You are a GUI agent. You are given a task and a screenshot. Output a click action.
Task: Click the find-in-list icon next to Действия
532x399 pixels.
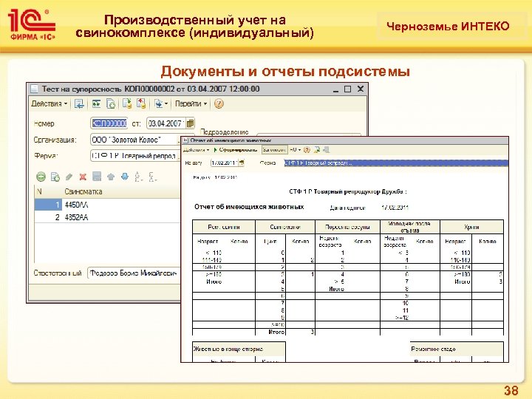[x=79, y=104]
